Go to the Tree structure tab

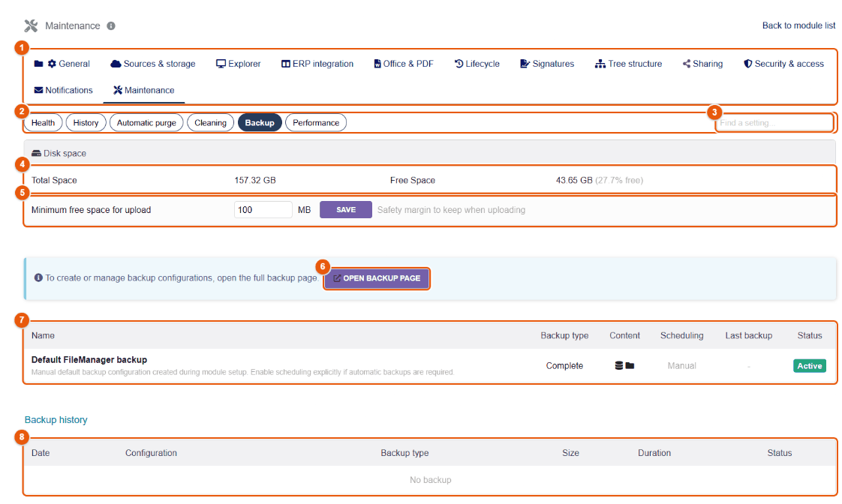[628, 64]
